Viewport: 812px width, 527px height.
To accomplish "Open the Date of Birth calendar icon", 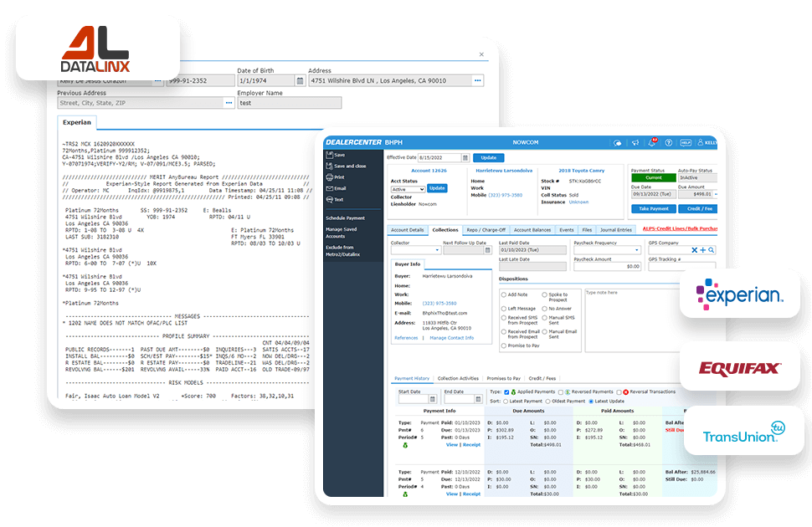I will [x=300, y=81].
